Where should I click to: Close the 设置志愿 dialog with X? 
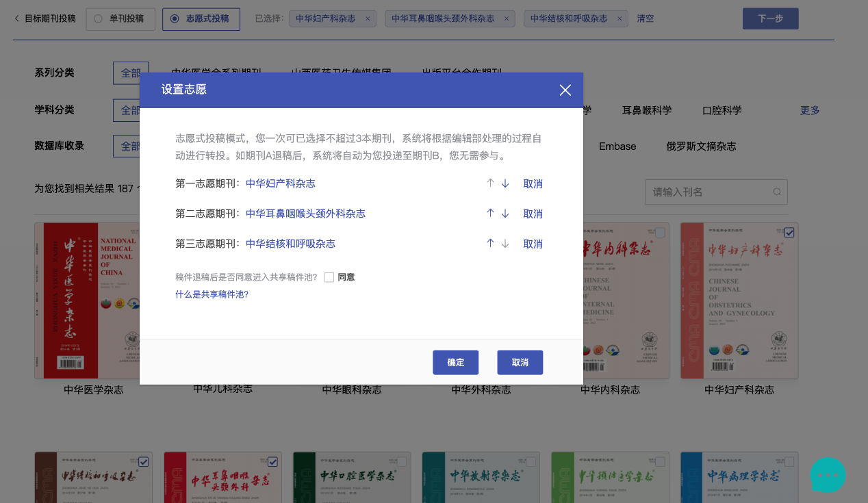565,90
